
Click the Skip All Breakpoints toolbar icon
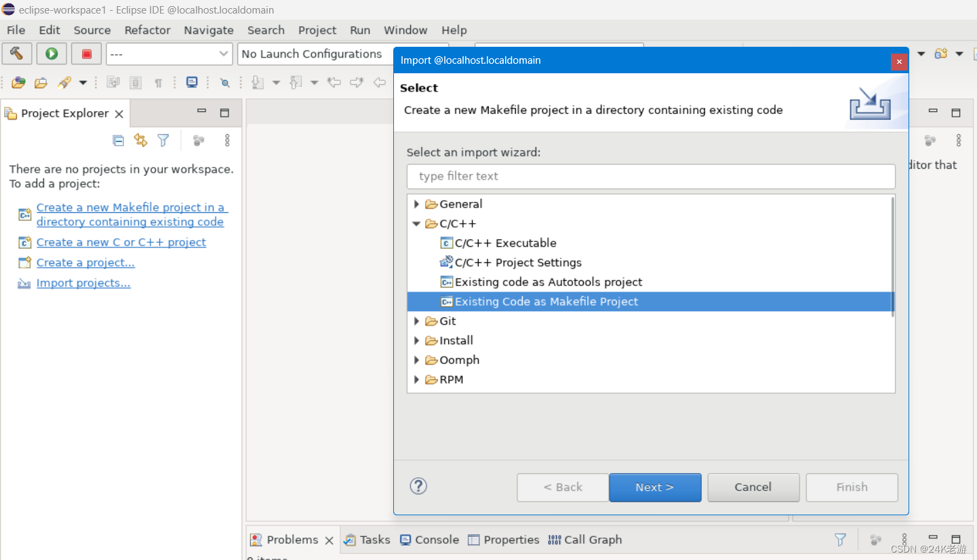tap(225, 83)
